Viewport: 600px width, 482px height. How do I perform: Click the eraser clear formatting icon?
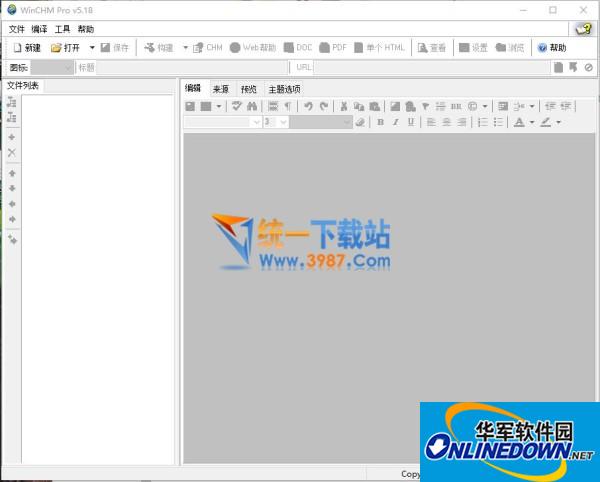click(360, 122)
